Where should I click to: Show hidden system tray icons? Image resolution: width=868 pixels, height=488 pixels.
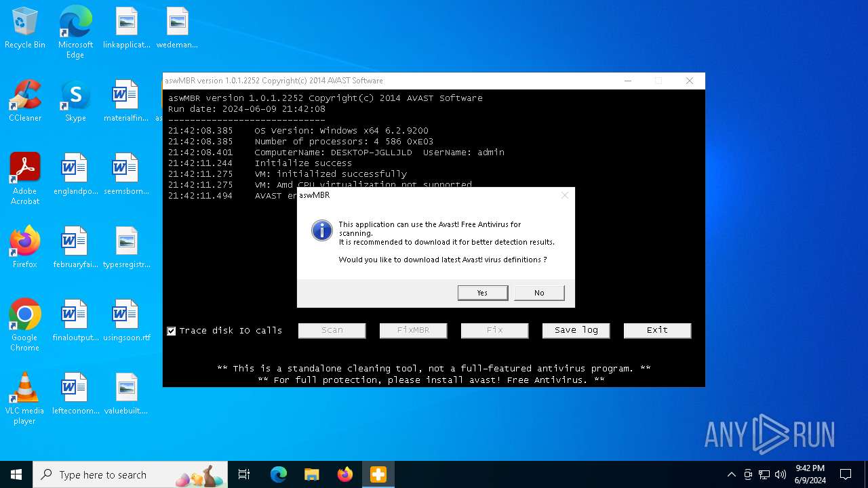731,474
